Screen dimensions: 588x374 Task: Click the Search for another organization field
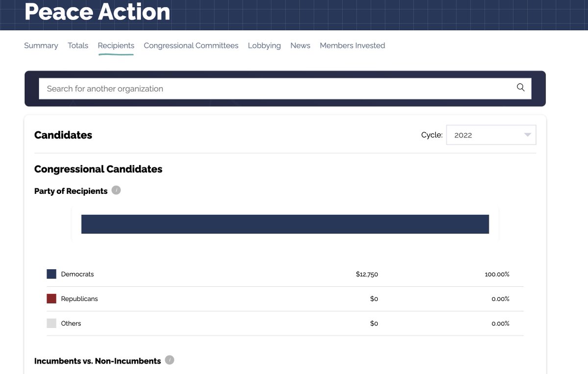(x=285, y=89)
